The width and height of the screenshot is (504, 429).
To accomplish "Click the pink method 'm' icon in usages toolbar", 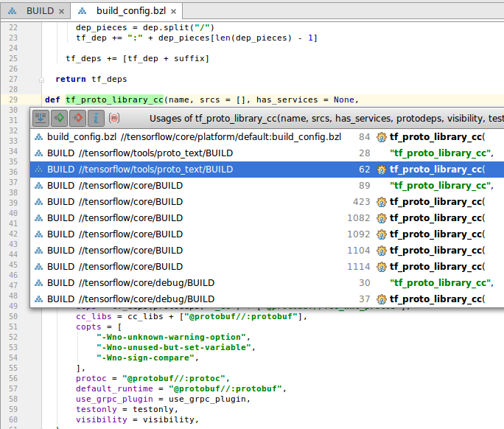I will point(114,118).
